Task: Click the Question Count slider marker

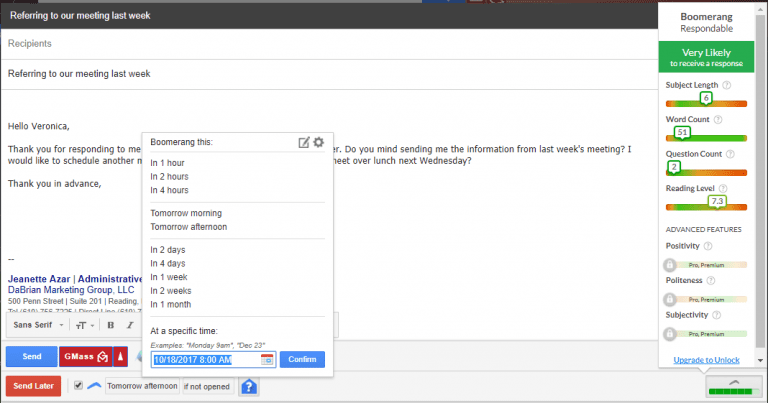Action: tap(674, 167)
